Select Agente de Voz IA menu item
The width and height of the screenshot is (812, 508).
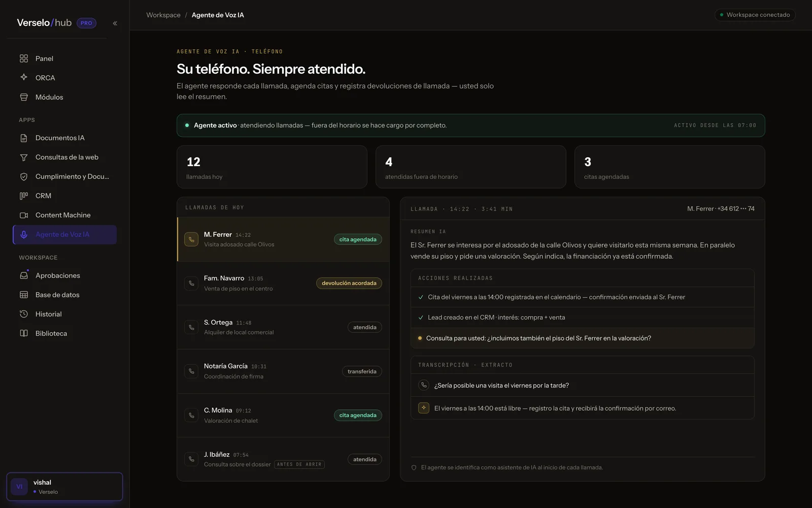tap(65, 235)
